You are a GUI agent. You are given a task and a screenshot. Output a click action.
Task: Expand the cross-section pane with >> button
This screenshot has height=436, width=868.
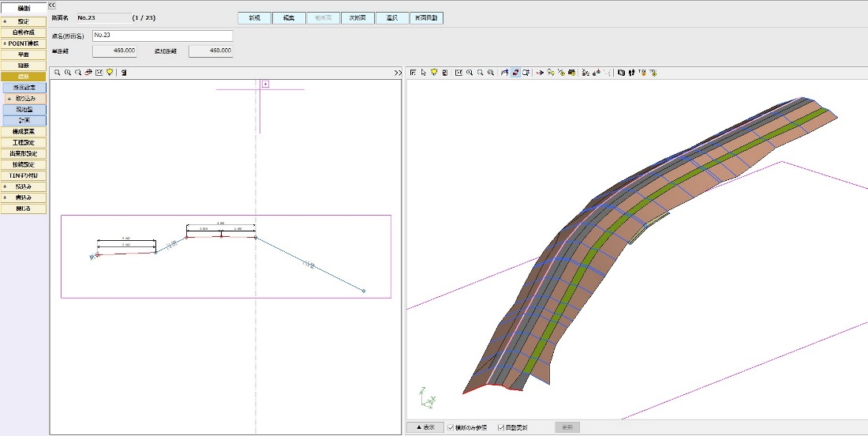point(398,73)
